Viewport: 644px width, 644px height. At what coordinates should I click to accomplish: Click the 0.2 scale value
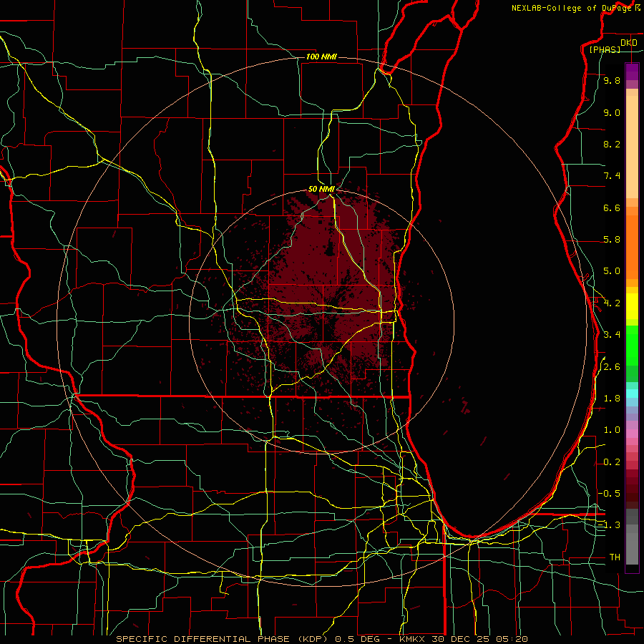612,462
